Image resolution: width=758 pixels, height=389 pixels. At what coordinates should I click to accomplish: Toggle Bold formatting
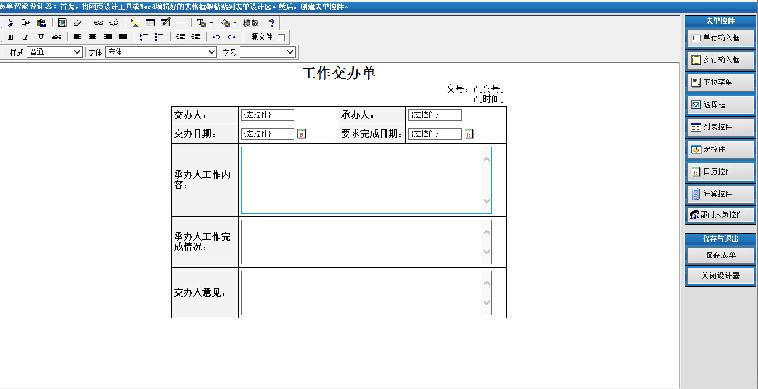point(11,37)
